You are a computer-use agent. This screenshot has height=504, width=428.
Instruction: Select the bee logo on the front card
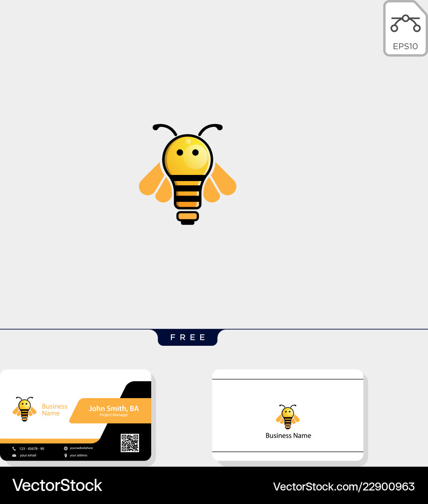[24, 409]
